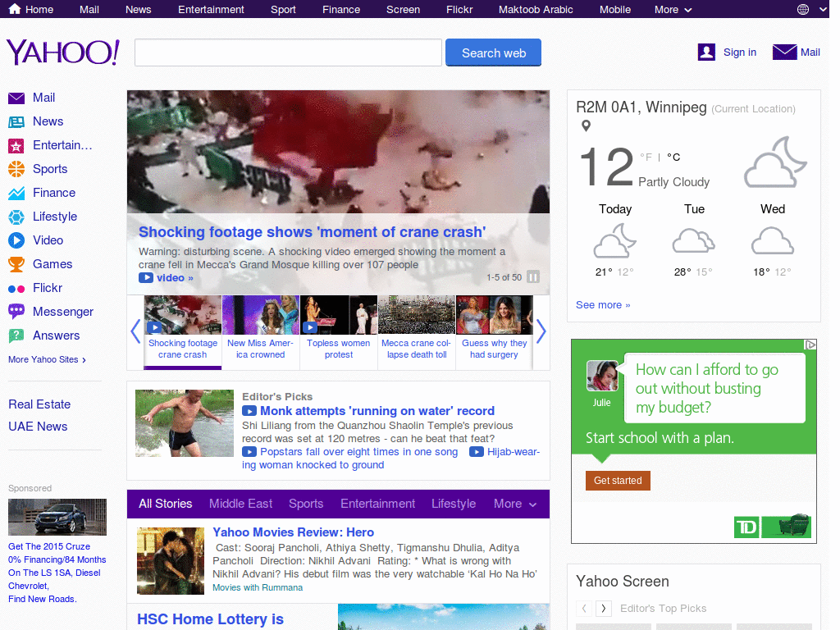Click the Flickr dots icon in sidebar
This screenshot has width=840, height=630.
[16, 289]
